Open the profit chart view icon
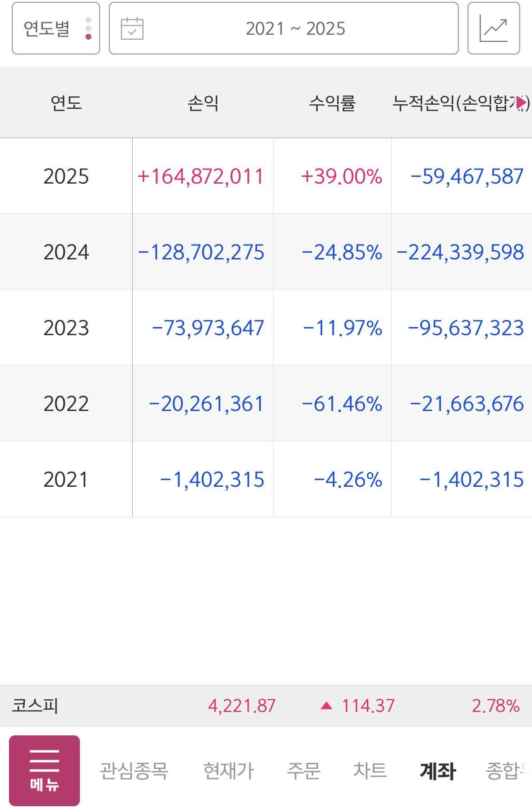 point(493,28)
